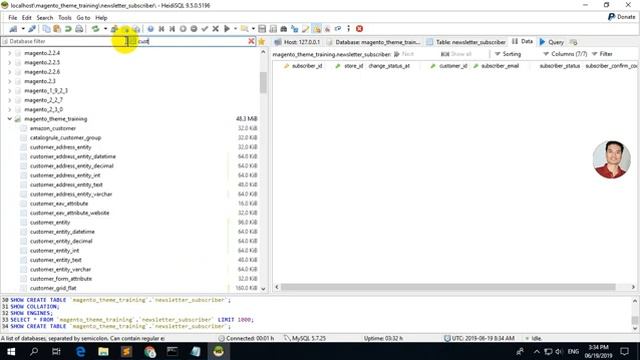640x360 pixels.
Task: Clear the table filter with red X
Action: (251, 41)
